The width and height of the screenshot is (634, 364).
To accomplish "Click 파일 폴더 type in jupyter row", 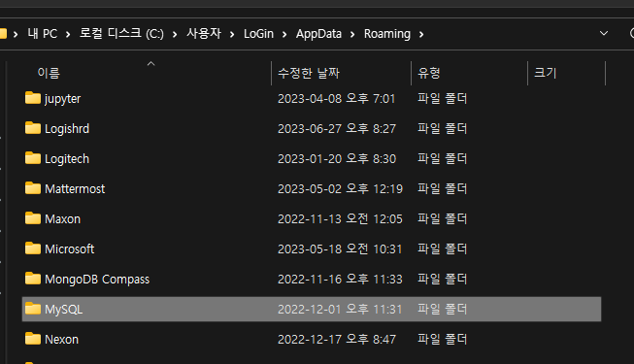I will pyautogui.click(x=443, y=98).
